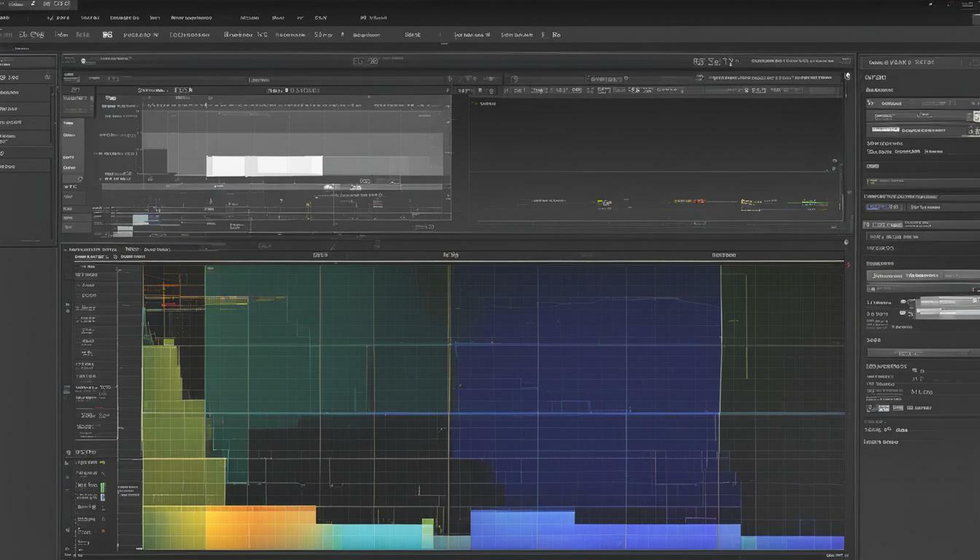
Task: Toggle the second small round switch beside right-panel sliders
Action: (903, 313)
